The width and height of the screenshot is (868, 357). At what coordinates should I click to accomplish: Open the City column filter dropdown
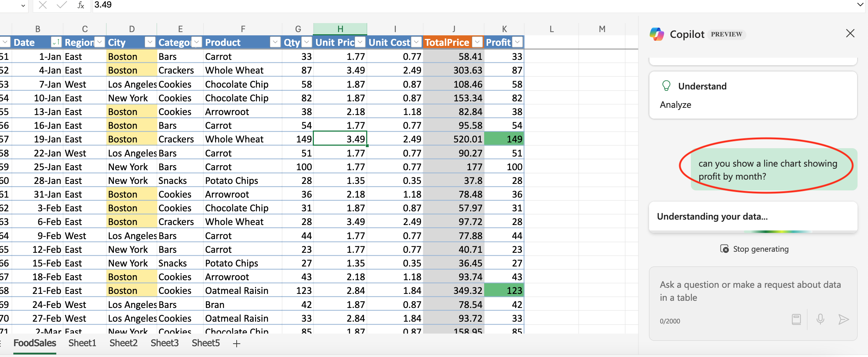[x=150, y=43]
